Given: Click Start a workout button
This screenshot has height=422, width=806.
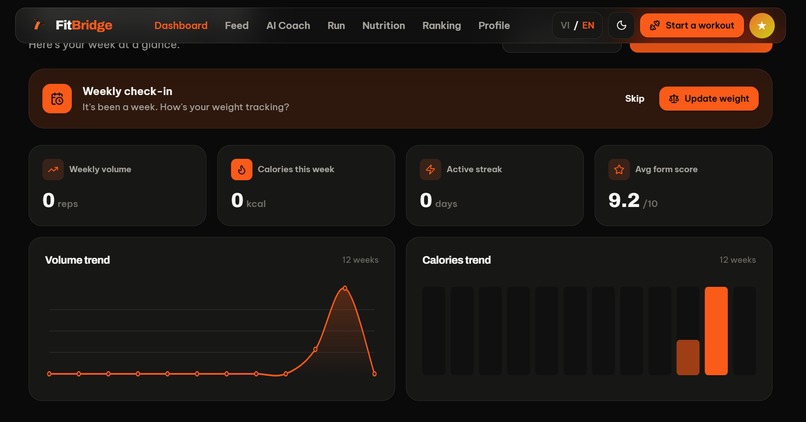Looking at the screenshot, I should point(691,25).
